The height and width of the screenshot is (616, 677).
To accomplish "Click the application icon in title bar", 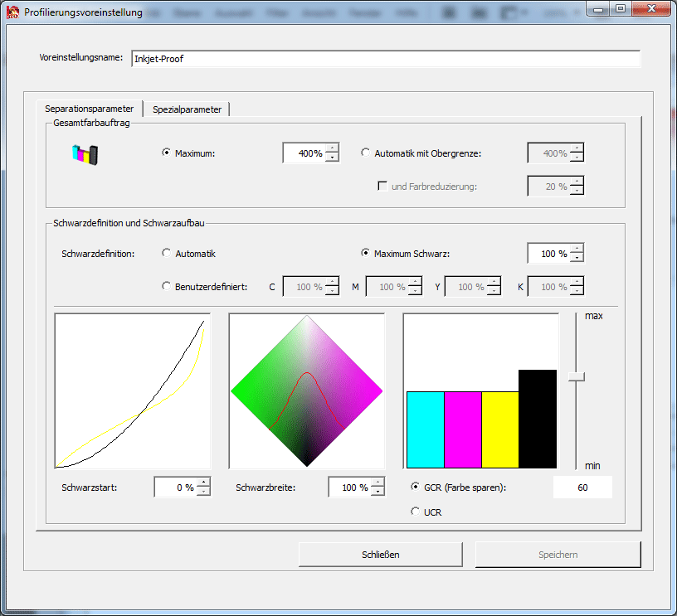I will tap(12, 12).
